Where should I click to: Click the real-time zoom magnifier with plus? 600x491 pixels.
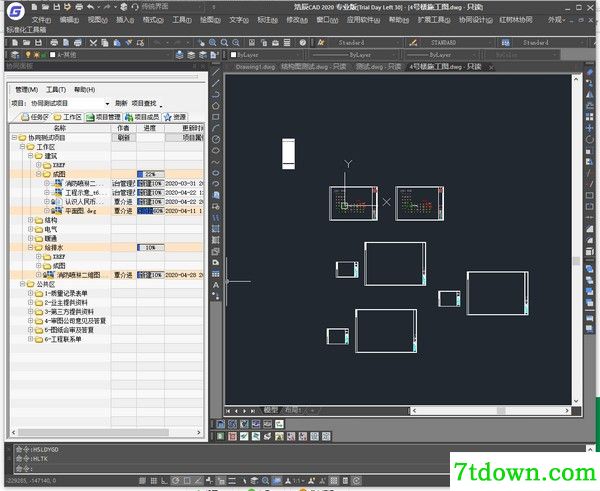[212, 43]
